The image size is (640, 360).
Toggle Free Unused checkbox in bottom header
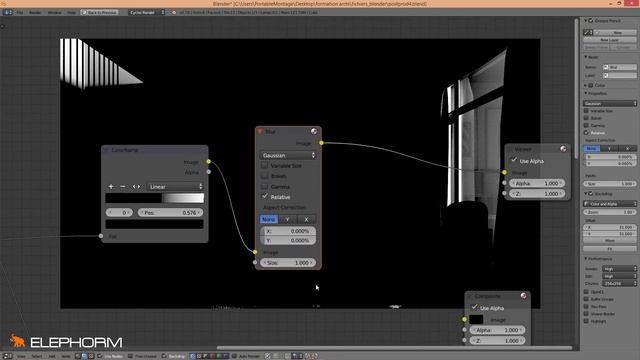[x=131, y=356]
